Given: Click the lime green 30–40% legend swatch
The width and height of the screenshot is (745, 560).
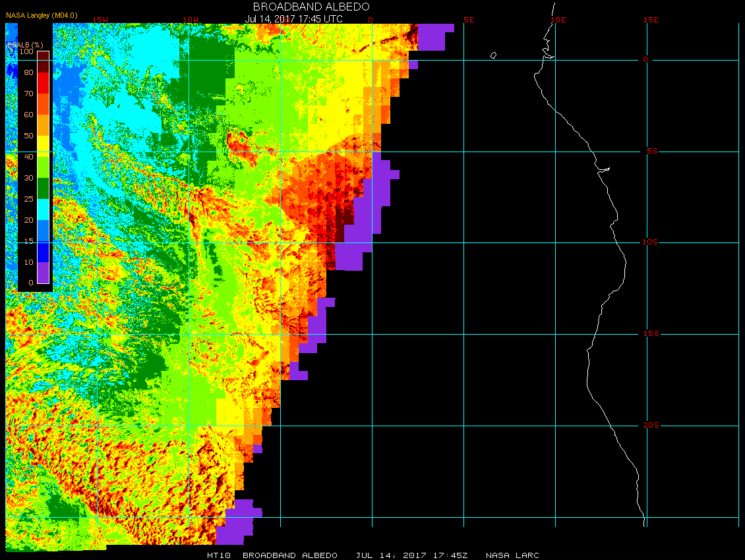Looking at the screenshot, I should click(x=44, y=167).
